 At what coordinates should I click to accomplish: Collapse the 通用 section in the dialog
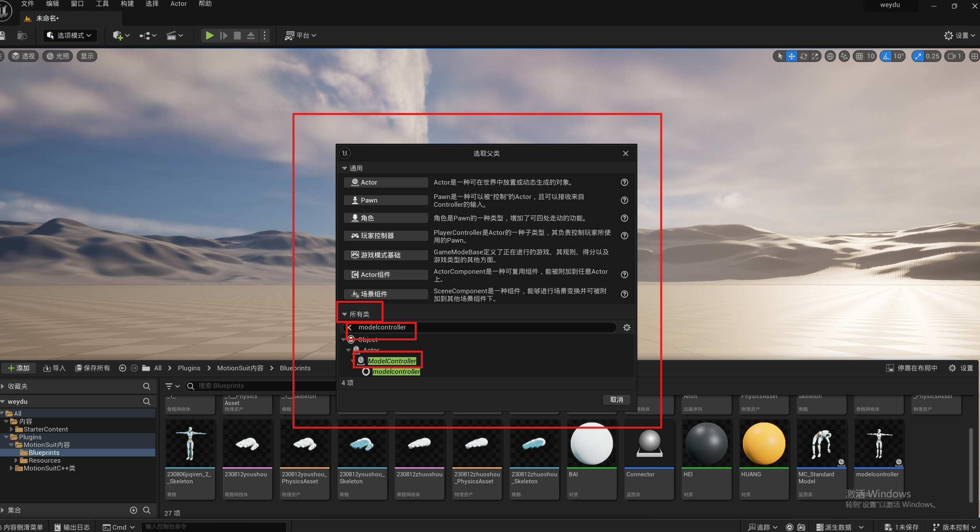pyautogui.click(x=344, y=168)
